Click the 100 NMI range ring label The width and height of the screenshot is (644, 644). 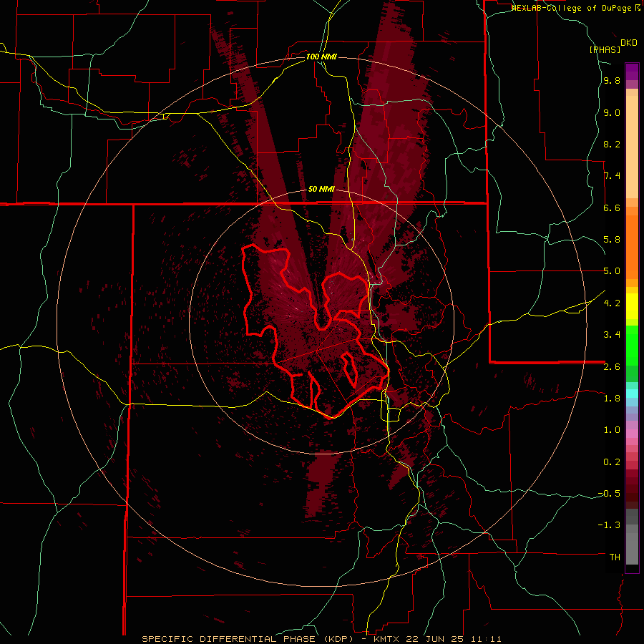[x=321, y=57]
